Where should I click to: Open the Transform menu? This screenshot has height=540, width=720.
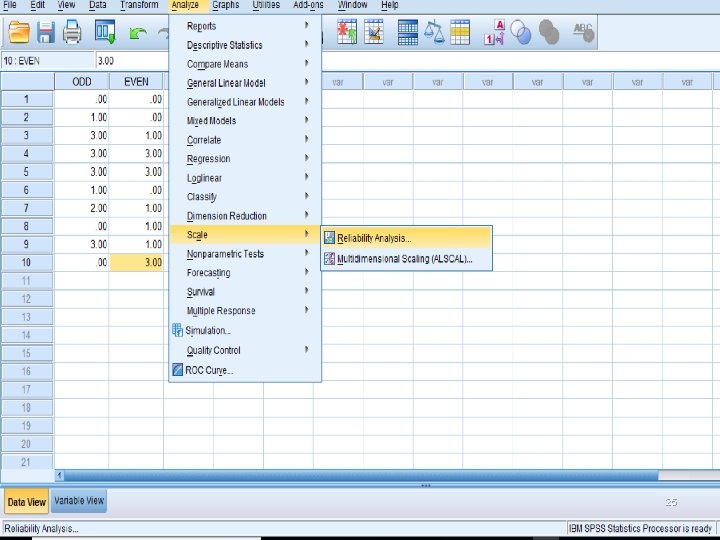(x=139, y=5)
